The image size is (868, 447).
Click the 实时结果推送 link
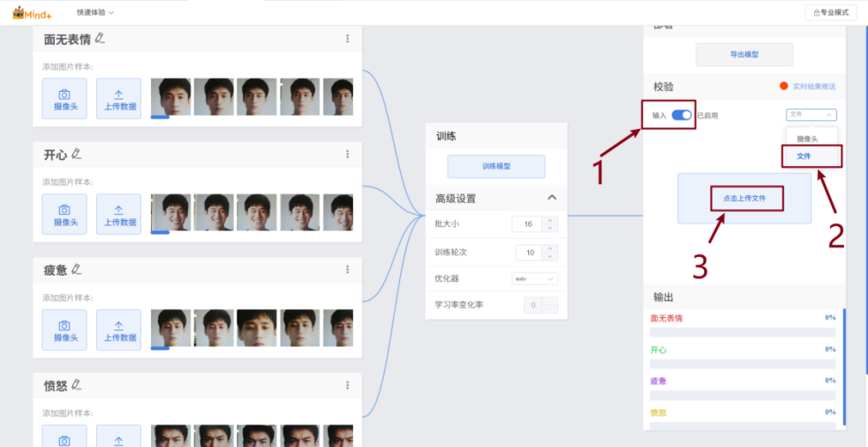click(814, 87)
